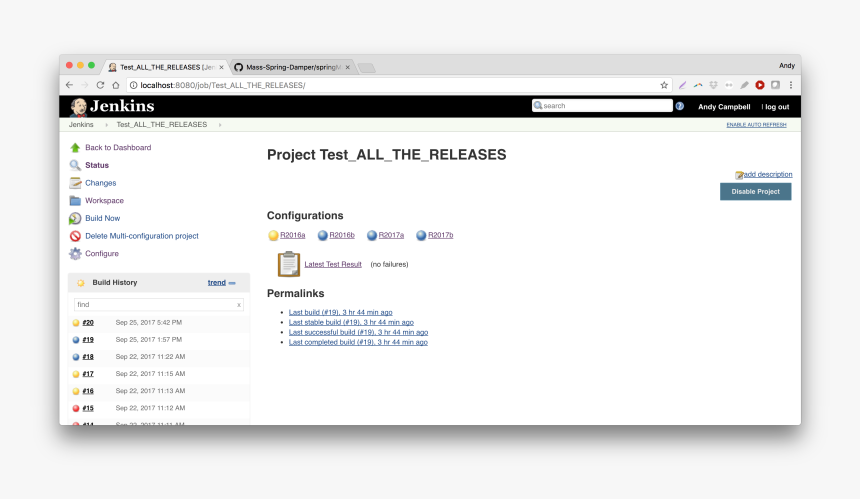Switch to the Test_ALL_THE_RELEASES browser tab

[166, 67]
